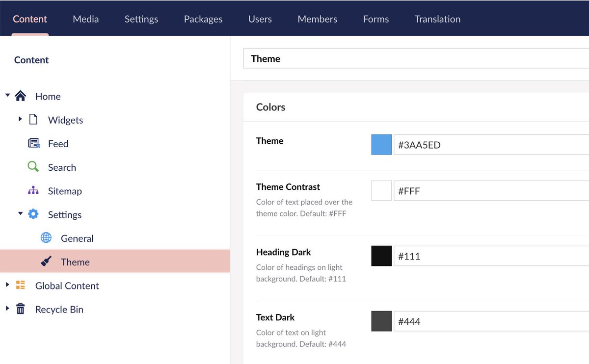Image resolution: width=589 pixels, height=364 pixels.
Task: Open the blue Theme color swatch
Action: click(381, 145)
